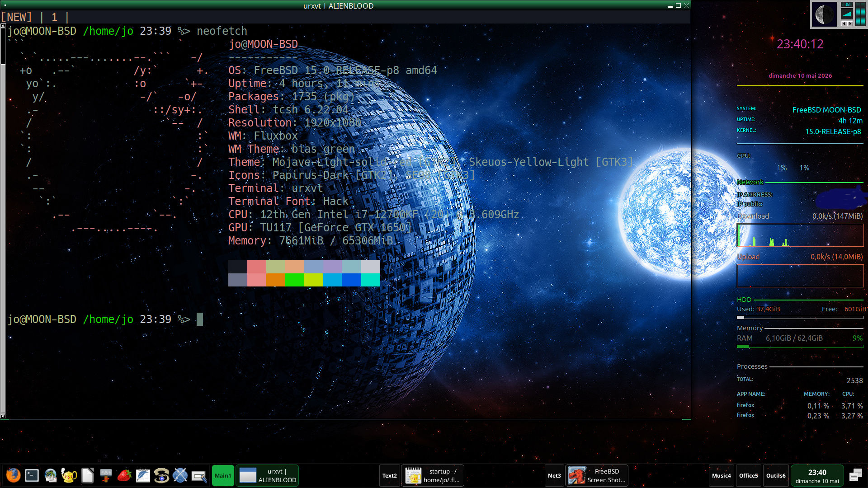This screenshot has width=868, height=488.
Task: Open the input field pencil launcher icon
Action: pos(199,476)
